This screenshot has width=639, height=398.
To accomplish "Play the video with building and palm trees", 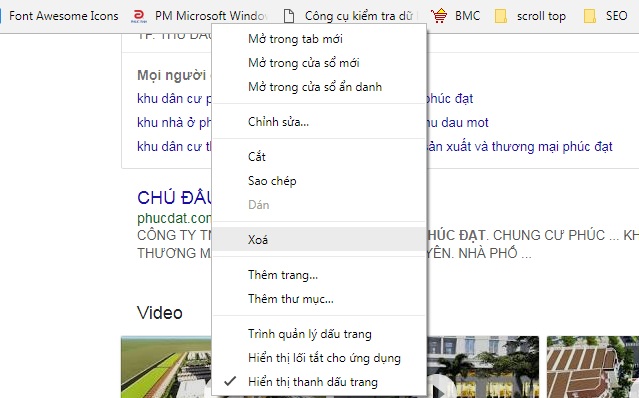I will [x=483, y=367].
